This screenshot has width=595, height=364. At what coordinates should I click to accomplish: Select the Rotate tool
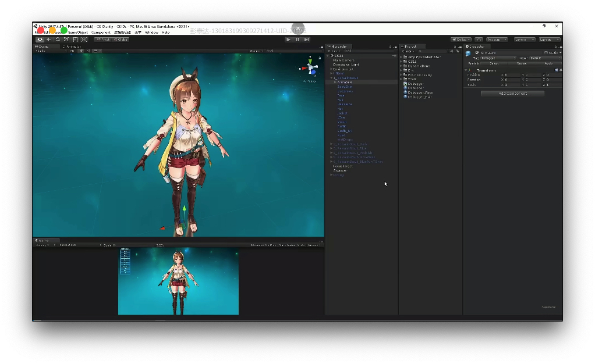click(58, 40)
